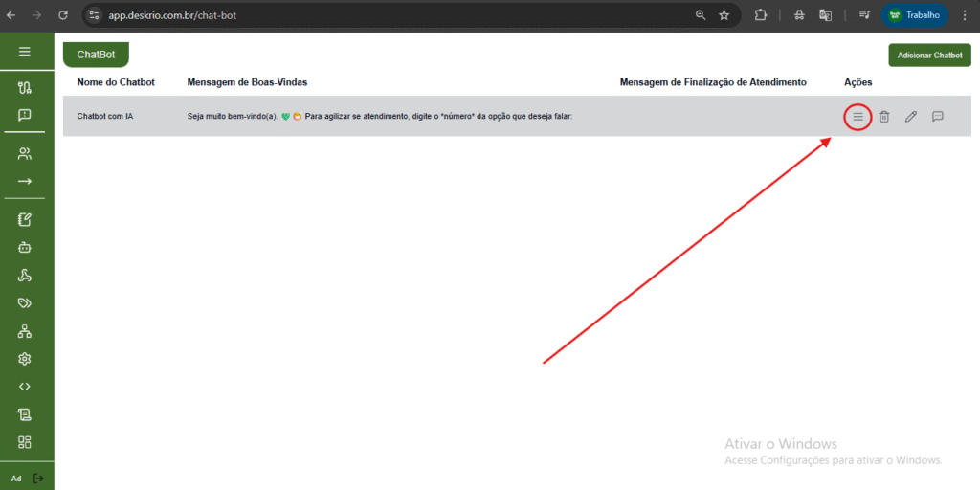Viewport: 980px width, 490px height.
Task: Click the webhook icon in the sidebar
Action: pos(25,276)
